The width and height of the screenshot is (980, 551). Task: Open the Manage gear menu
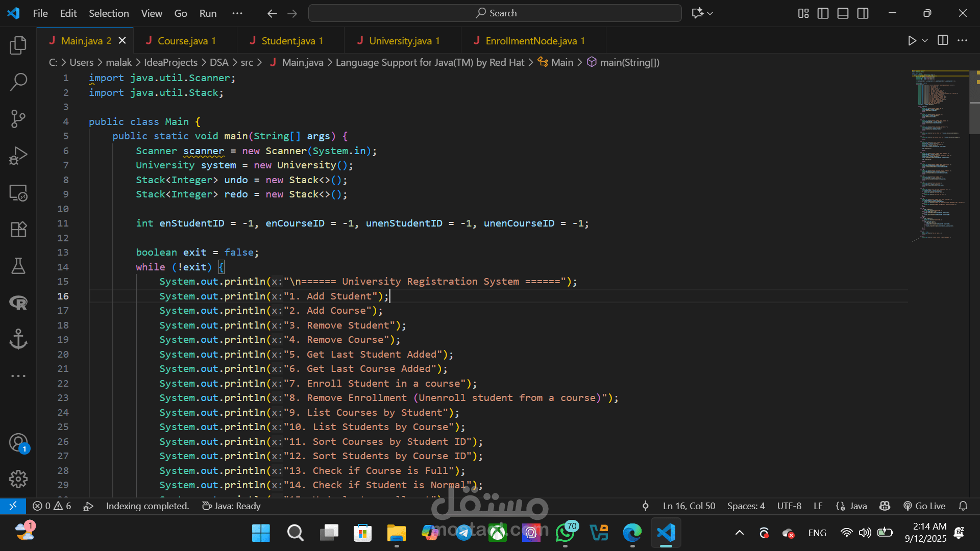(x=18, y=479)
